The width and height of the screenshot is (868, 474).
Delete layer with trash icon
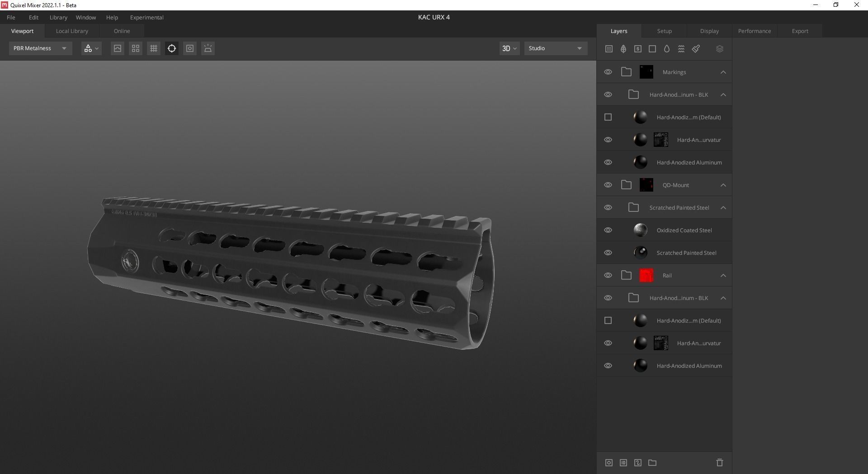[x=720, y=463]
